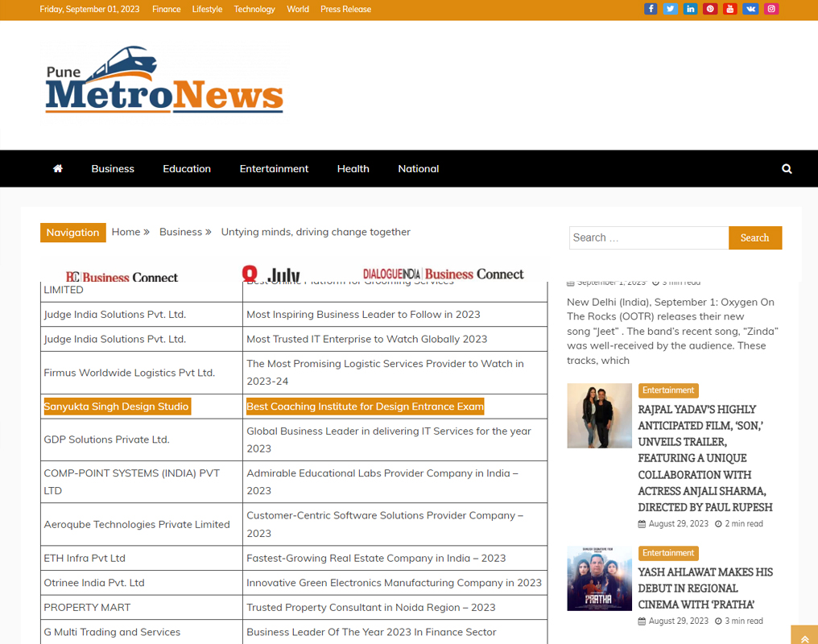
Task: Open the VK social icon
Action: [750, 9]
